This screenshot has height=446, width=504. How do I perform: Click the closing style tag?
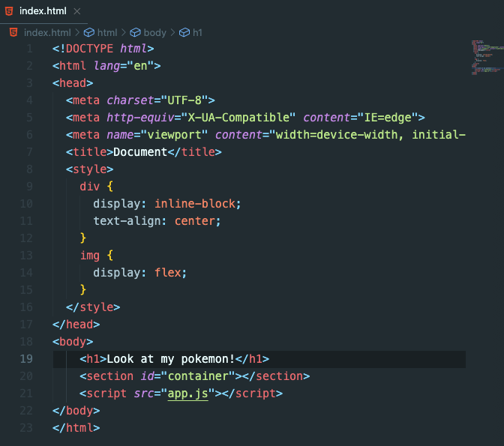(x=93, y=307)
